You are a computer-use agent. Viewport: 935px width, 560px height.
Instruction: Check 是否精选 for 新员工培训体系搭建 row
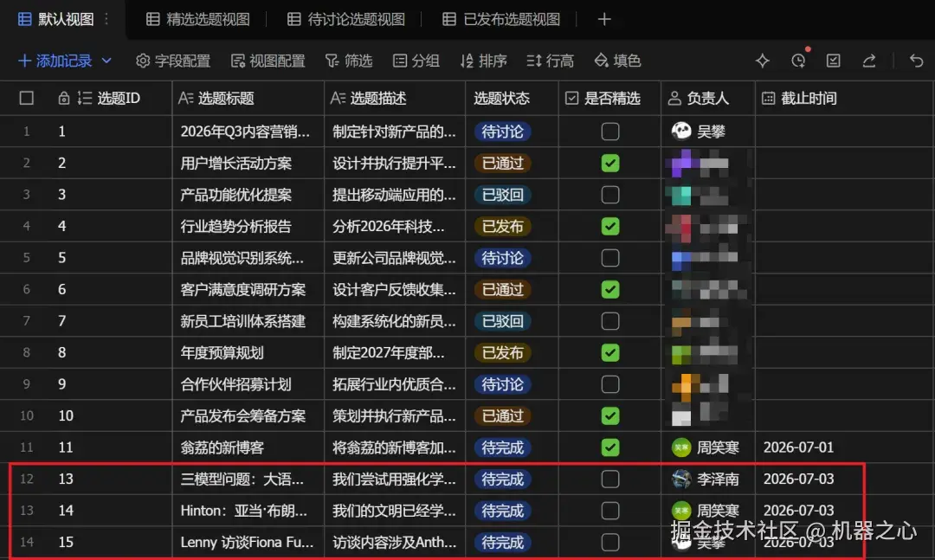[610, 321]
